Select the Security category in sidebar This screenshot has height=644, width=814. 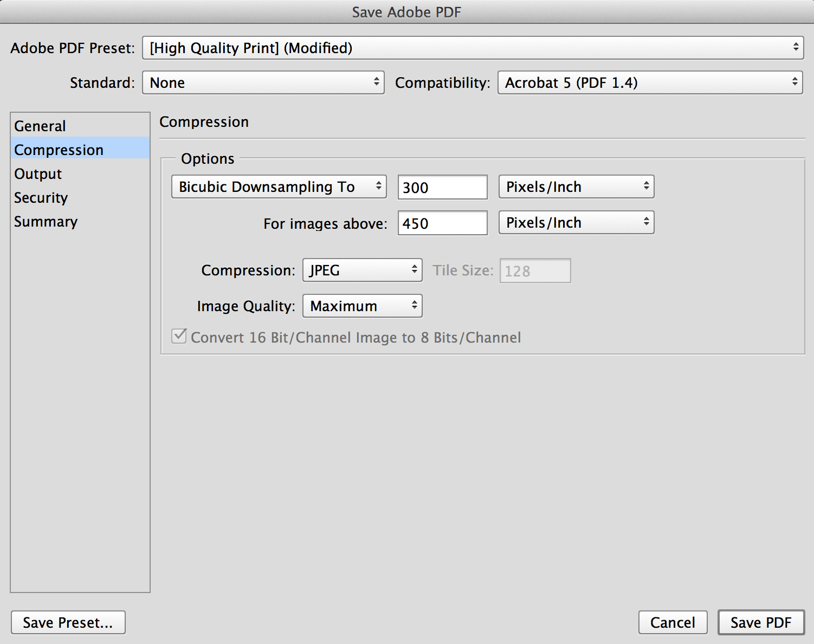(80, 197)
